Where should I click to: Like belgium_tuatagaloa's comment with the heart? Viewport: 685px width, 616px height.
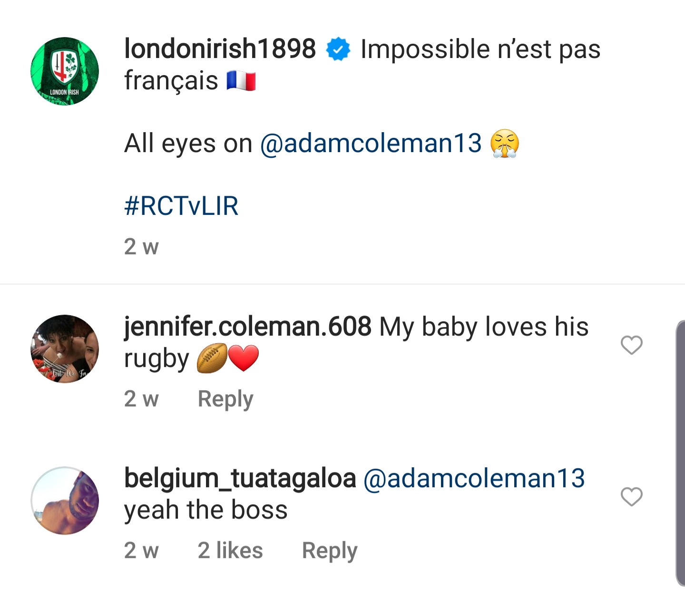(x=631, y=497)
